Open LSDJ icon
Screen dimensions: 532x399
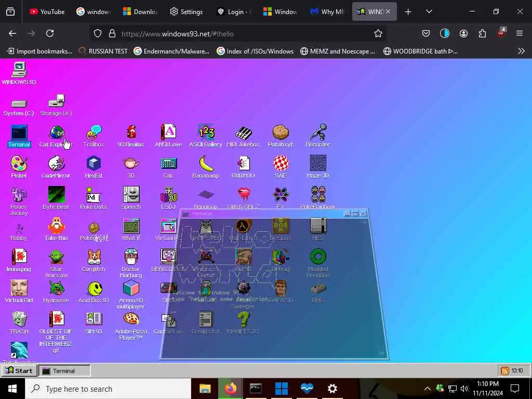169,198
